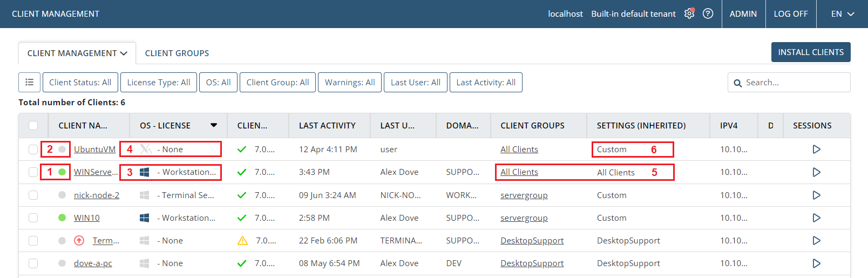Click the Install Clients button
Viewport: 868px width, 278px height.
click(810, 52)
